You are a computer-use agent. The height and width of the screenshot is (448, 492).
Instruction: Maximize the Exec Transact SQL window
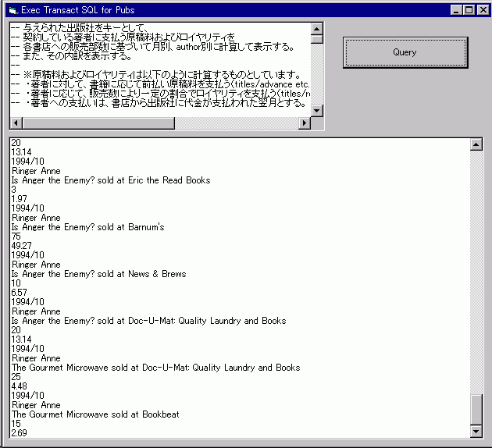click(x=469, y=10)
